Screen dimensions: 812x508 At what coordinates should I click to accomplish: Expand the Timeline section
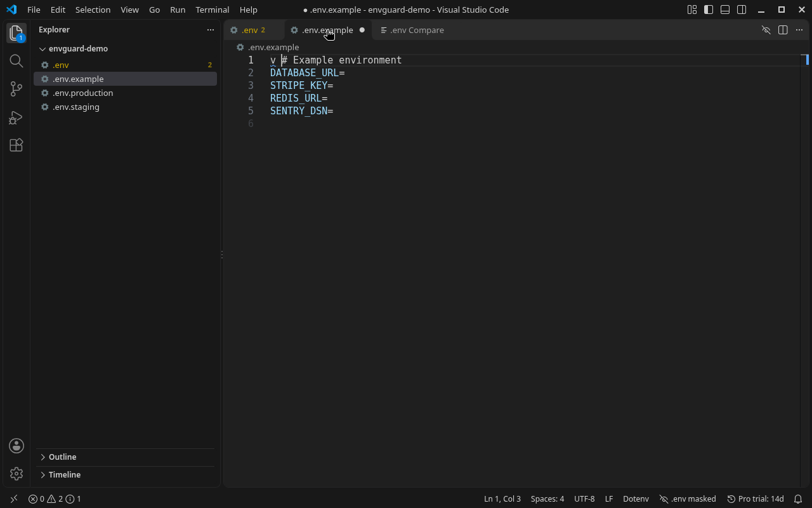pos(126,475)
